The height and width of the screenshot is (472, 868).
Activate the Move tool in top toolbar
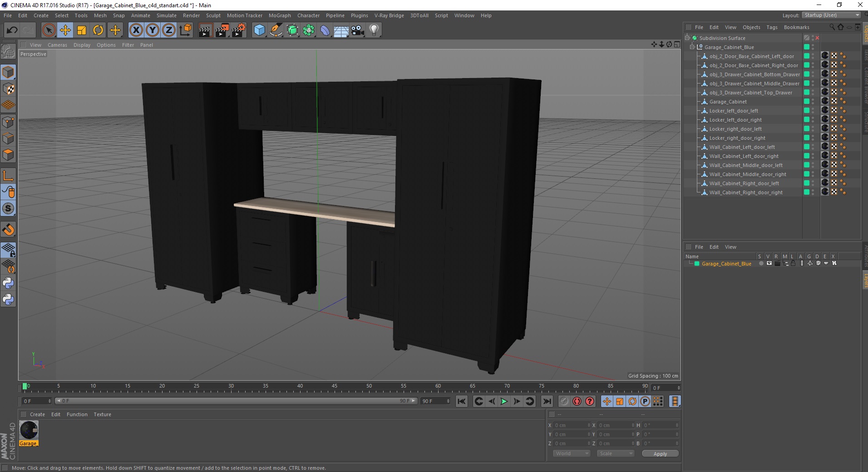pos(65,30)
